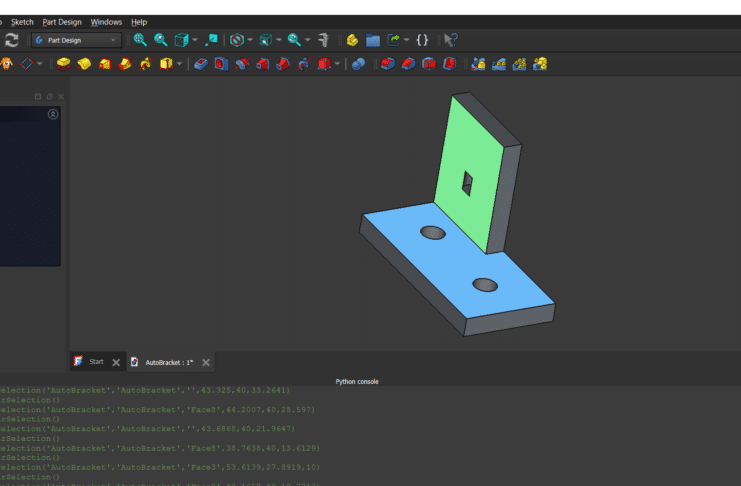Image resolution: width=741 pixels, height=486 pixels.
Task: Close the AutoBracket document tab
Action: click(206, 362)
